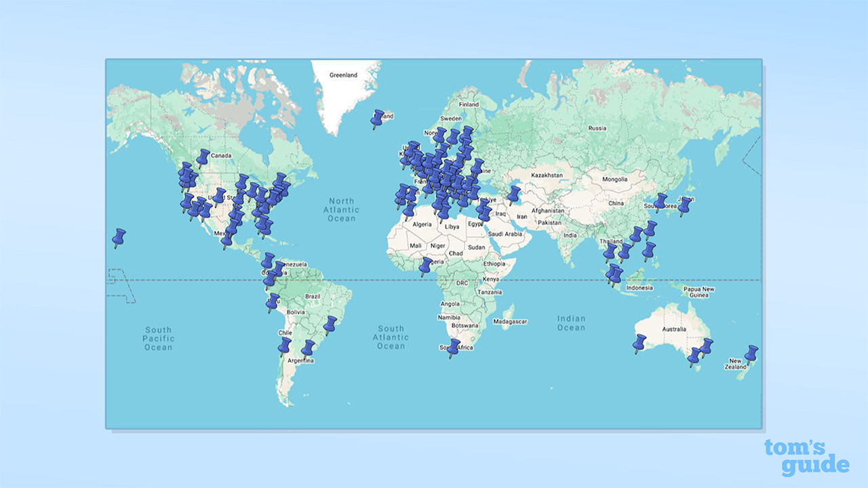The height and width of the screenshot is (488, 868).
Task: Select the lone pin in the Pacific near Hawaii
Action: 119,237
